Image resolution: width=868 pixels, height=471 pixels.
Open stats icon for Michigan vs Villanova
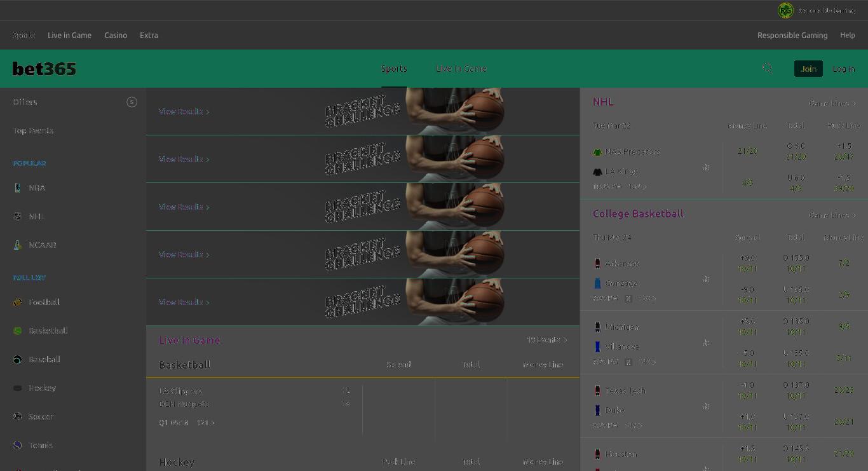click(x=706, y=343)
